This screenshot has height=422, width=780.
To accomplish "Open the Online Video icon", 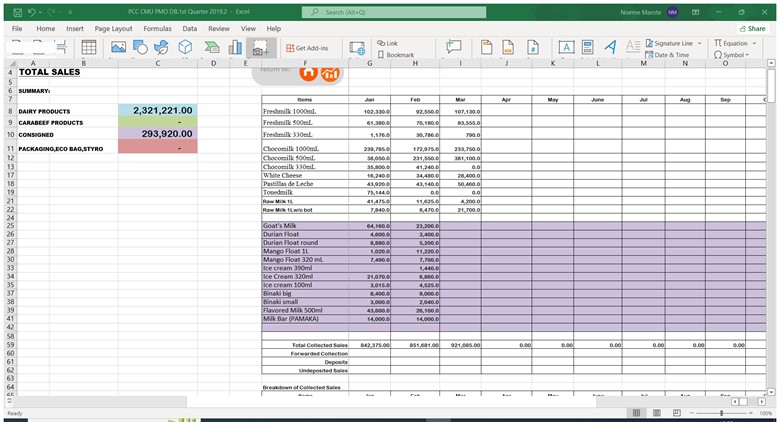I will point(357,48).
